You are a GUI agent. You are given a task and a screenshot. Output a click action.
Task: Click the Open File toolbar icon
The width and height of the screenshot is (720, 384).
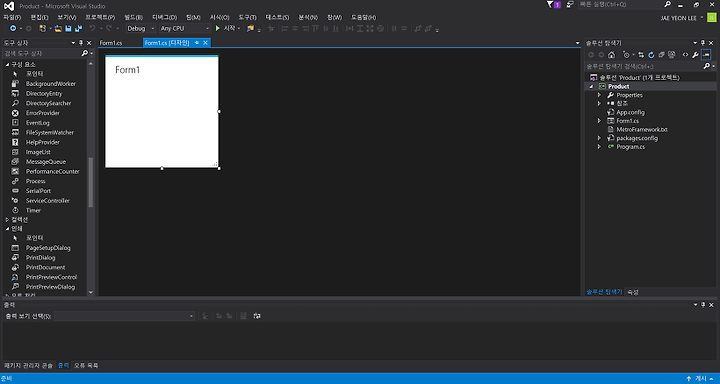tap(58, 28)
